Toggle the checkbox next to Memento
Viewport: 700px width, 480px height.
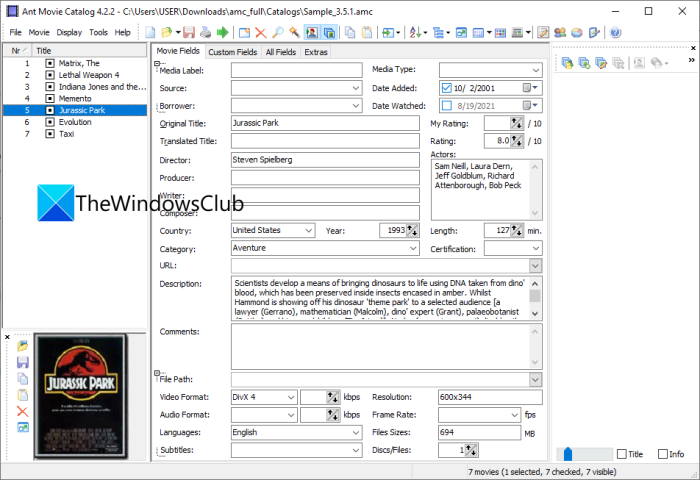[50, 98]
